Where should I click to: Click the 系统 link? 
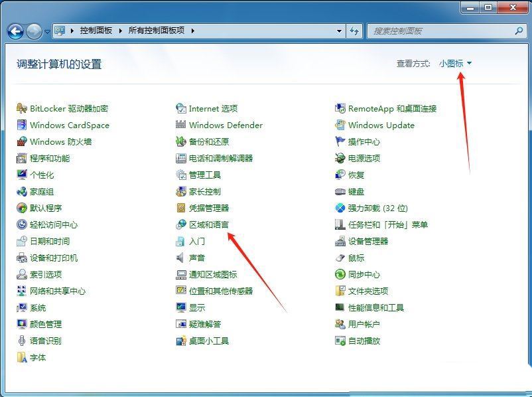coord(38,307)
